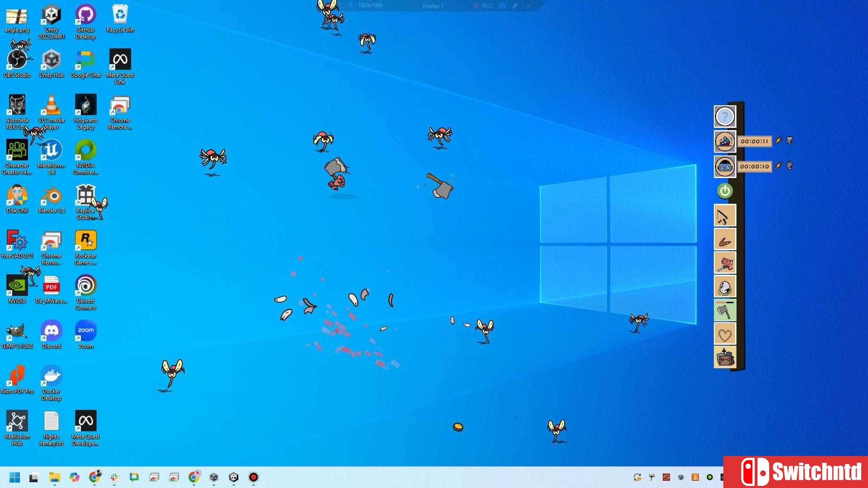The image size is (868, 488).
Task: Open the Db_MWave PDF file
Action: (51, 289)
